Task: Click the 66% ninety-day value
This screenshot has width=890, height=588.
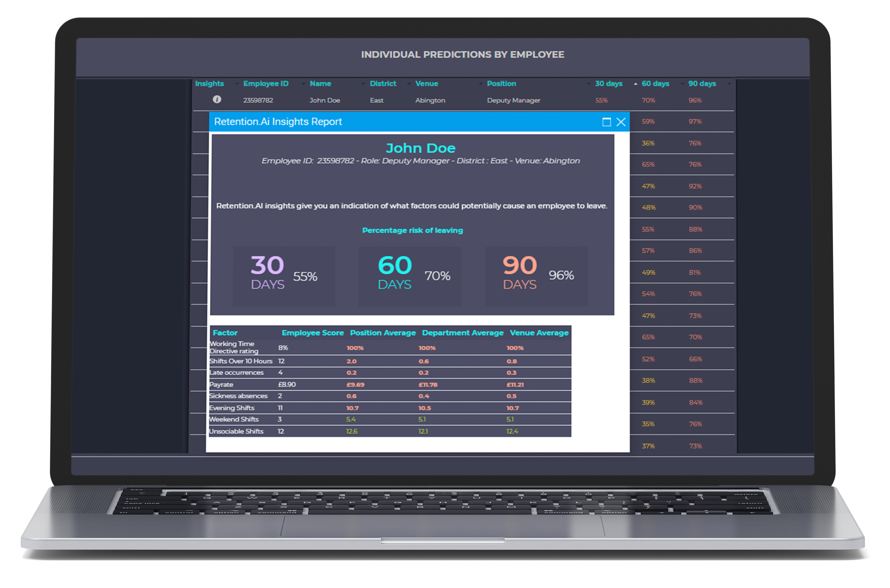Action: pos(695,359)
